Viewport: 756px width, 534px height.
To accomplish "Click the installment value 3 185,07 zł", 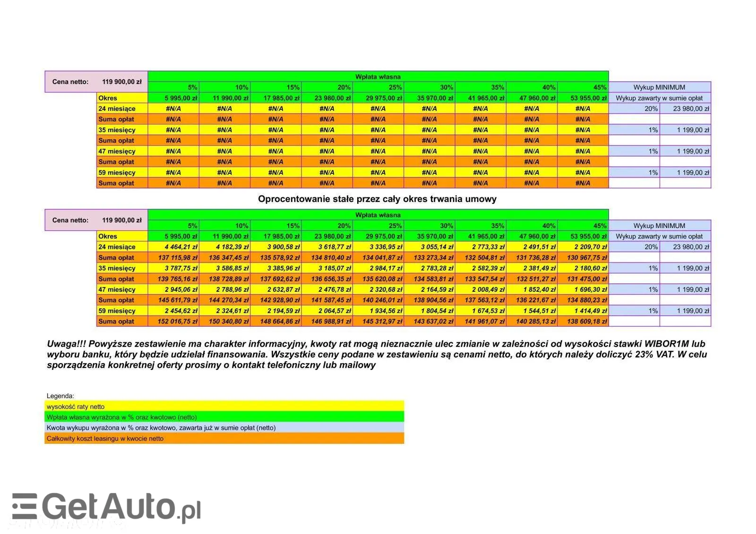I will tap(327, 268).
